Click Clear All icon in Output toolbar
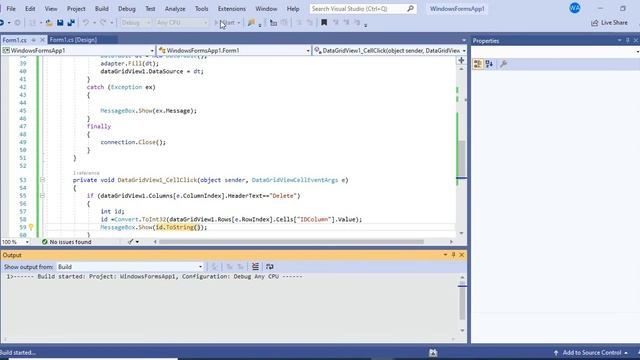Image resolution: width=640 pixels, height=360 pixels. [255, 267]
